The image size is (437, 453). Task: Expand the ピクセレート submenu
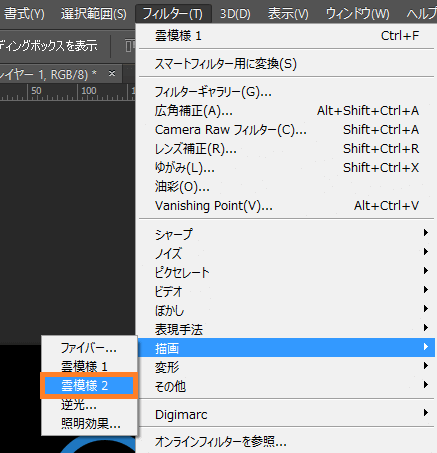(x=287, y=272)
